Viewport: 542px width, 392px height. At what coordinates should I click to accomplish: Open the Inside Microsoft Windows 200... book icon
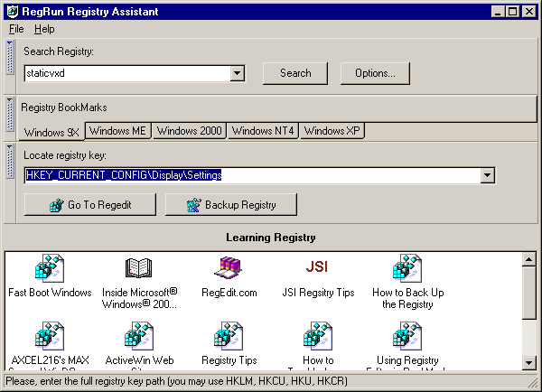[138, 268]
